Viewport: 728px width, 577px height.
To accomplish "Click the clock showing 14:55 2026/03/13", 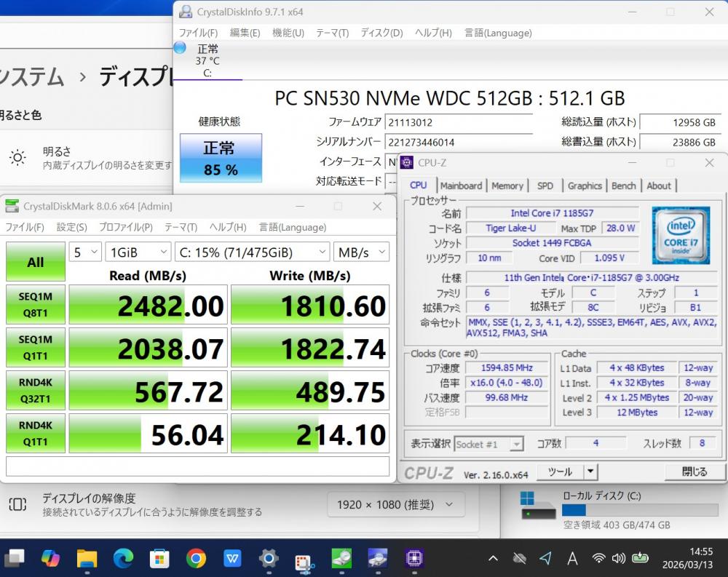I will coord(687,558).
